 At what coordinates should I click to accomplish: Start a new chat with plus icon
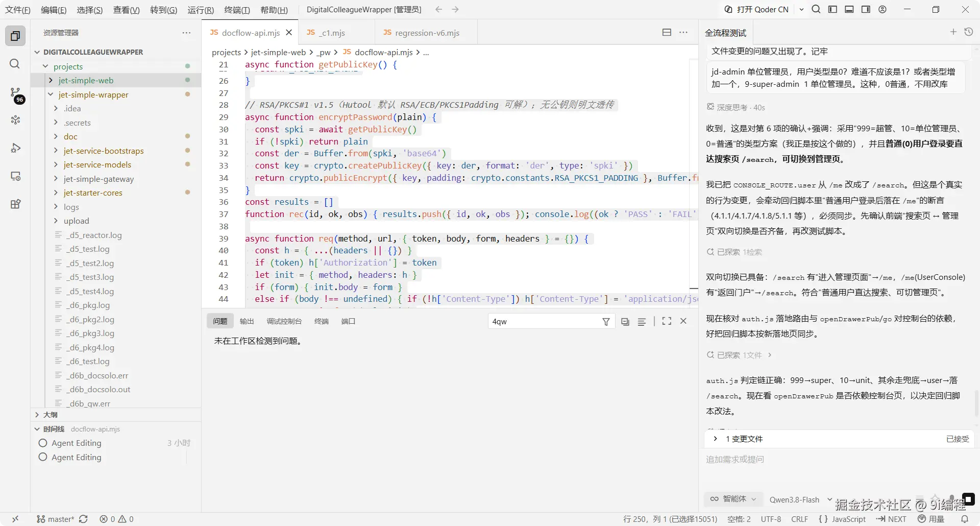(x=953, y=32)
